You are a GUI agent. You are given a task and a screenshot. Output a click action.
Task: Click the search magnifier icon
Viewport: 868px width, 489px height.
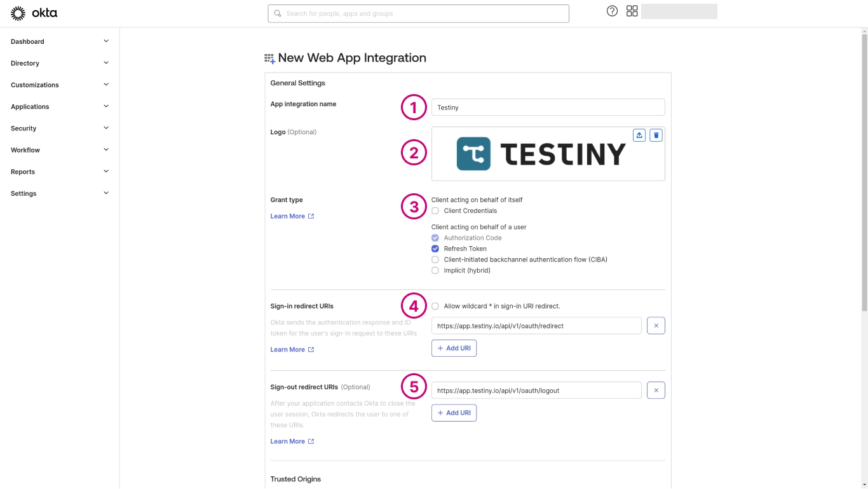[x=278, y=13]
